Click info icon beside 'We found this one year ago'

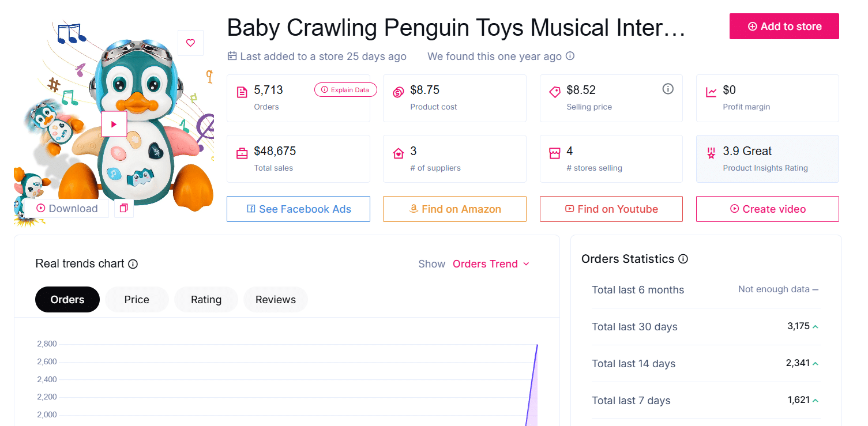point(570,56)
